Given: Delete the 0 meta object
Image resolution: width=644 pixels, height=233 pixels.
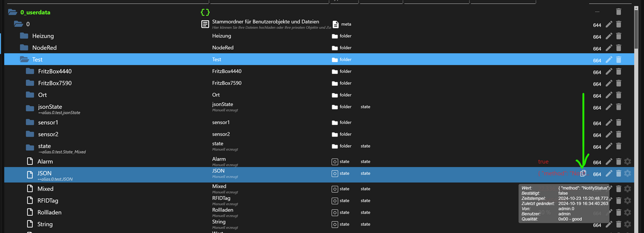Looking at the screenshot, I should click(x=618, y=25).
